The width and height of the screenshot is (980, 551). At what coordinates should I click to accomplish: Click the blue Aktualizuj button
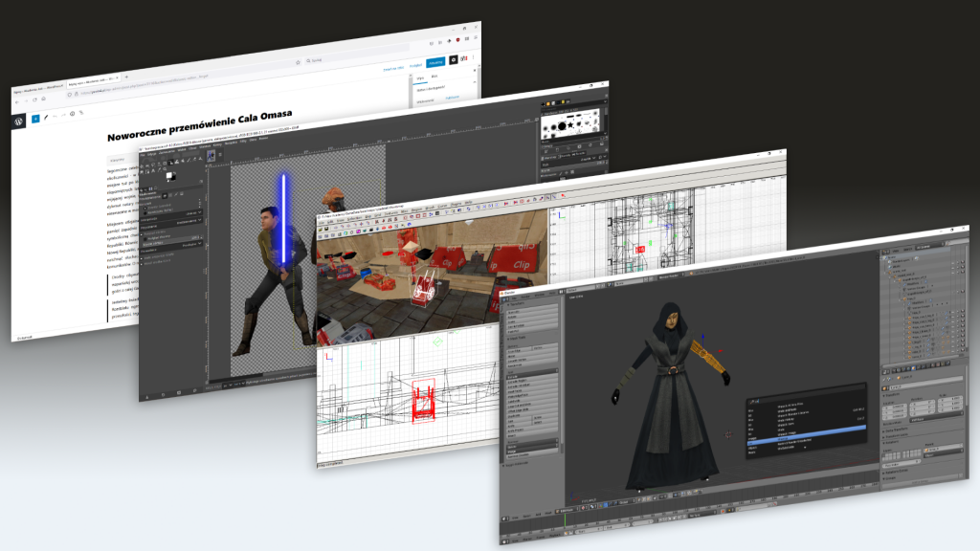coord(434,62)
